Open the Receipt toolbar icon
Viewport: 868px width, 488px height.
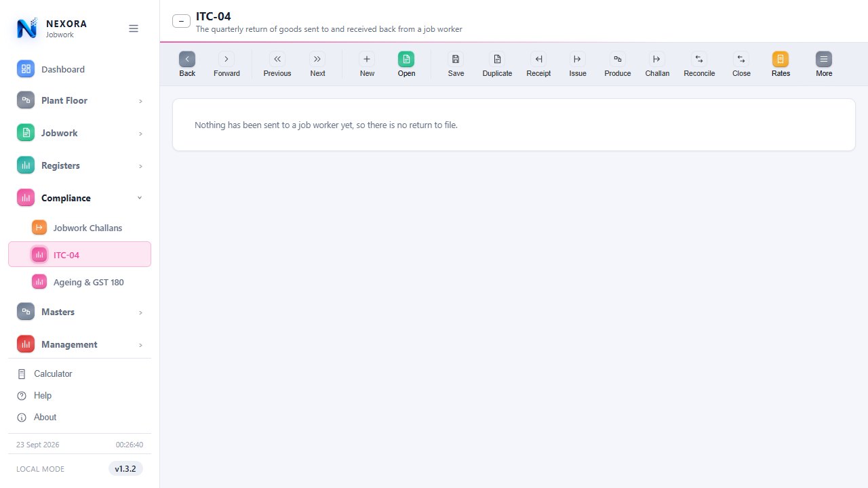tap(538, 59)
